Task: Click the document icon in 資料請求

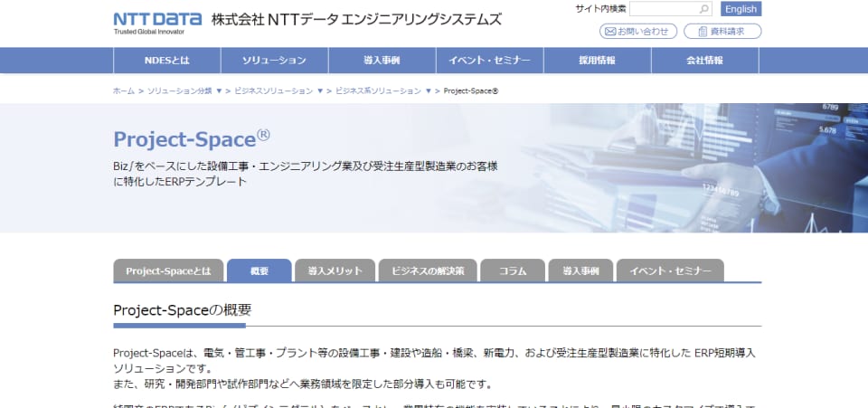Action: click(703, 32)
